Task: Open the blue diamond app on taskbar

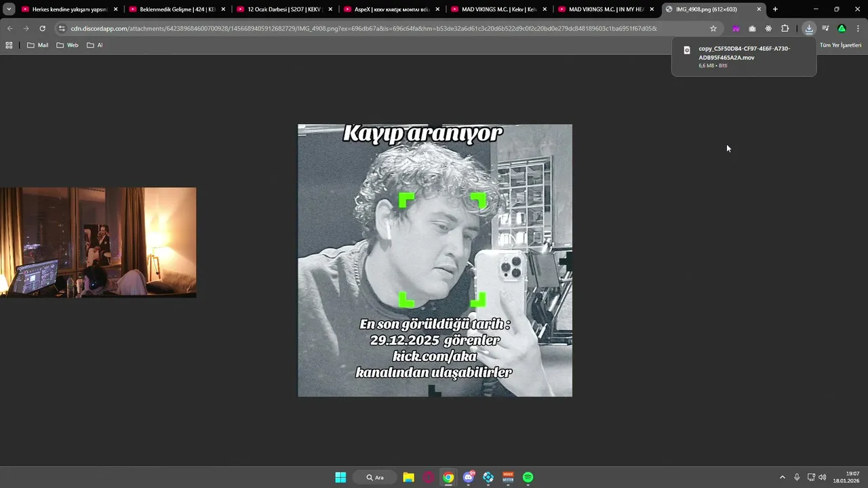Action: click(488, 477)
